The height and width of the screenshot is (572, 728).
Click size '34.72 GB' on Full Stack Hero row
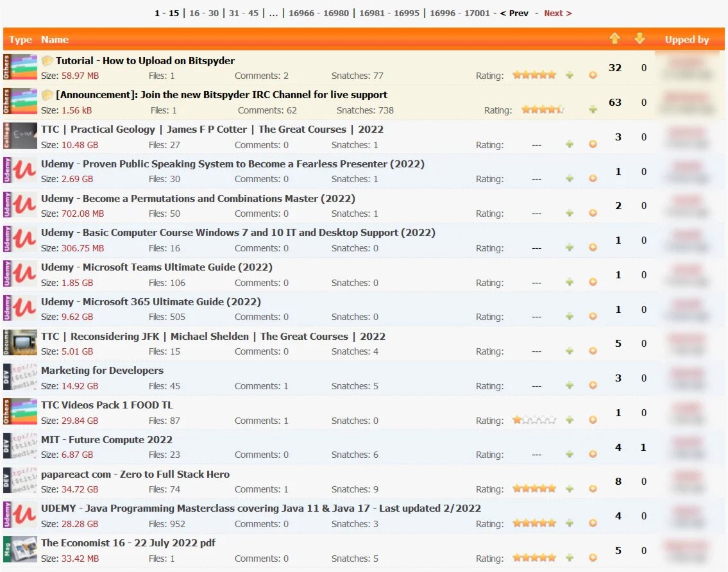pos(80,489)
